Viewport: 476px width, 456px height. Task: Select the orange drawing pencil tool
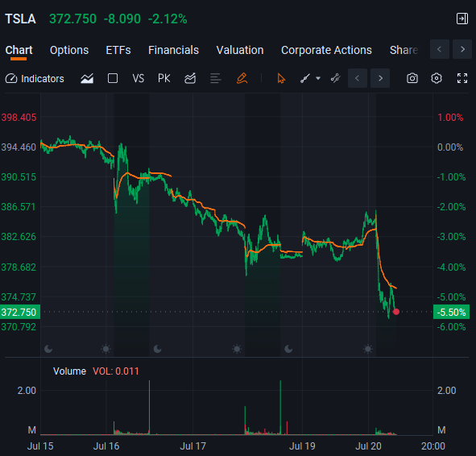point(242,78)
